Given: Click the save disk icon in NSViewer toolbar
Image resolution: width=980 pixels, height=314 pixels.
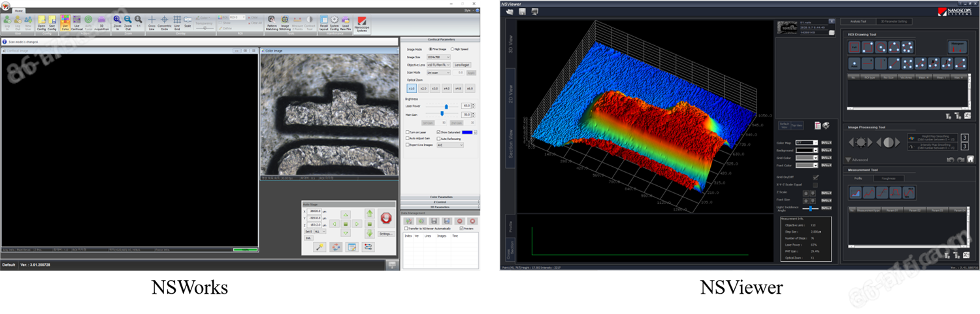Looking at the screenshot, I should [522, 12].
